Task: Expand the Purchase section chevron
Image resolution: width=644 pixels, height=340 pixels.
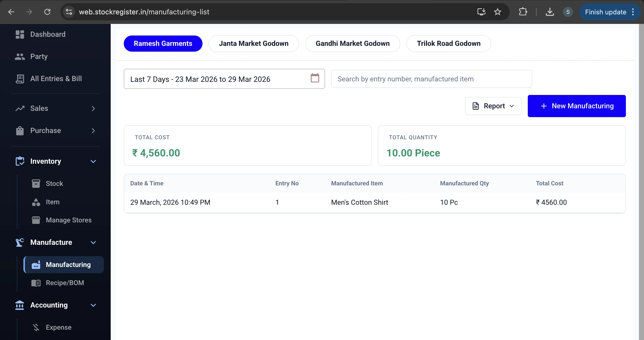Action: [93, 130]
